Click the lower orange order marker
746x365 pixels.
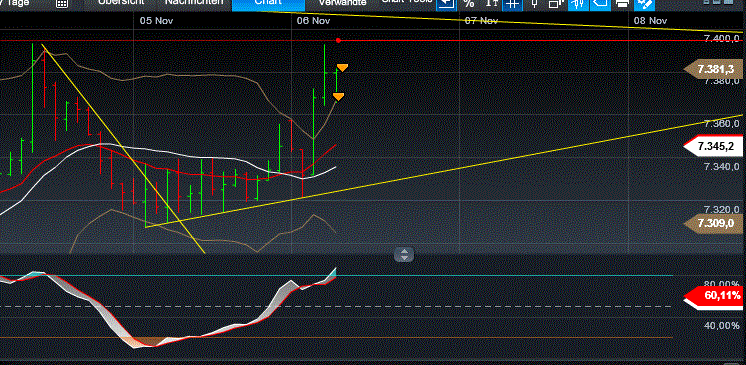click(x=338, y=97)
